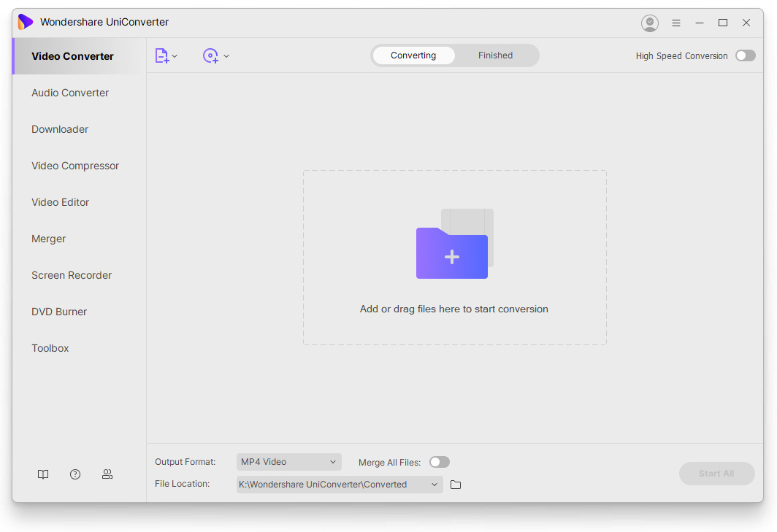Screen dimensions: 777x532
Task: Click the Load DVD disc icon
Action: coord(210,56)
